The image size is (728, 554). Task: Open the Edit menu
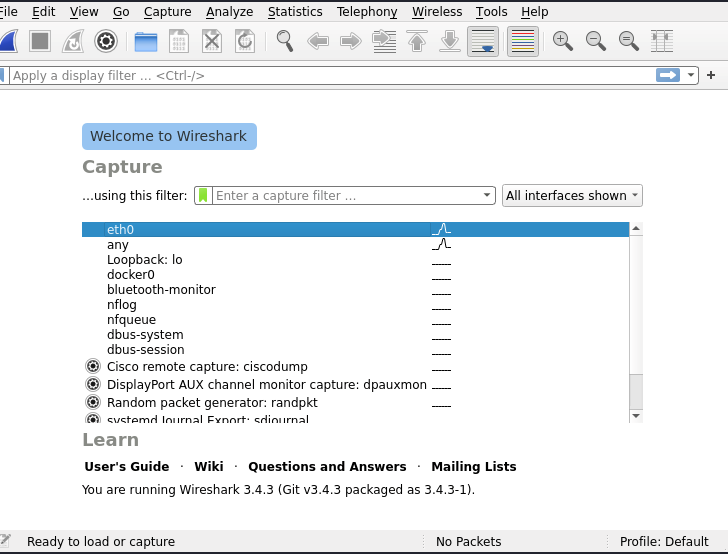(44, 12)
